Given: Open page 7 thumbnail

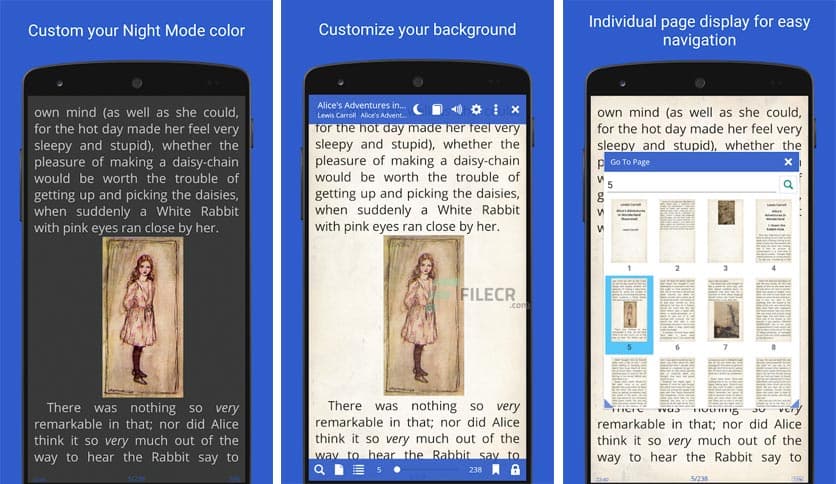Looking at the screenshot, I should tap(726, 310).
